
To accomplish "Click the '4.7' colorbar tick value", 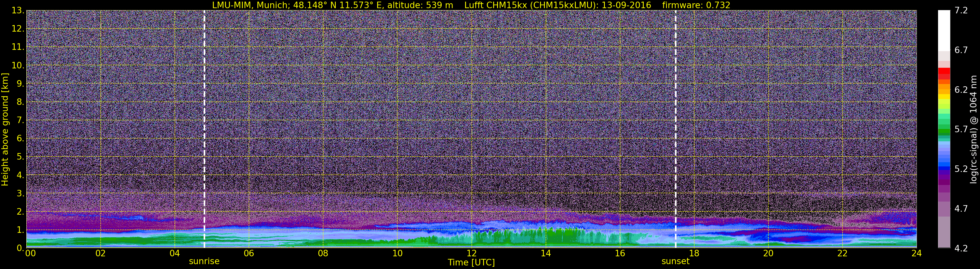I will (x=961, y=208).
